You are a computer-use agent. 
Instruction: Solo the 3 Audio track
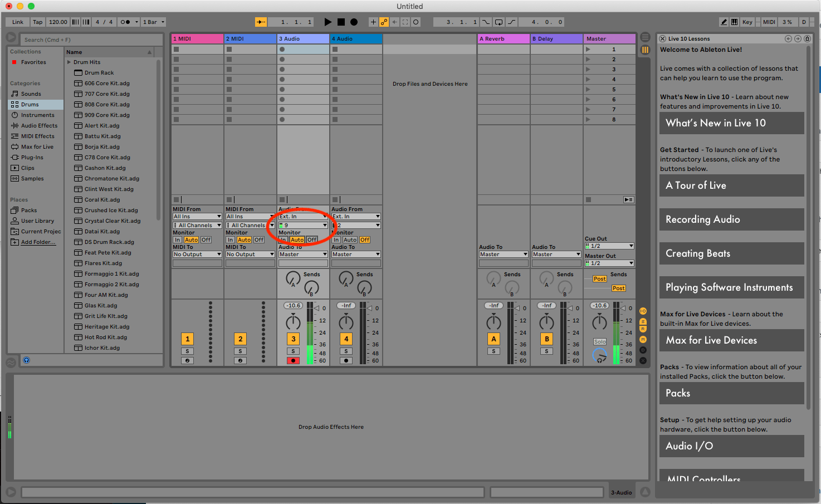click(293, 351)
